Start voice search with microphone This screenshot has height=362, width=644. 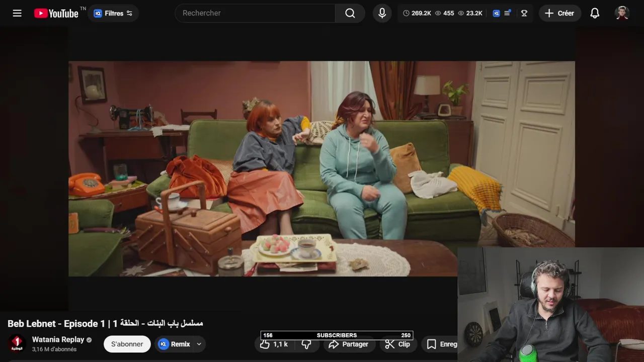click(382, 13)
